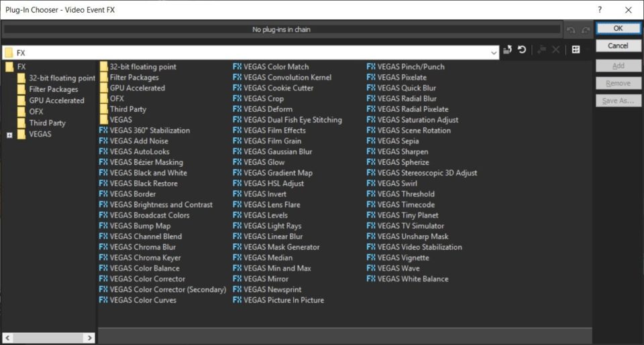Select VEGAS Glow plug-in
This screenshot has height=345, width=644.
pos(259,162)
